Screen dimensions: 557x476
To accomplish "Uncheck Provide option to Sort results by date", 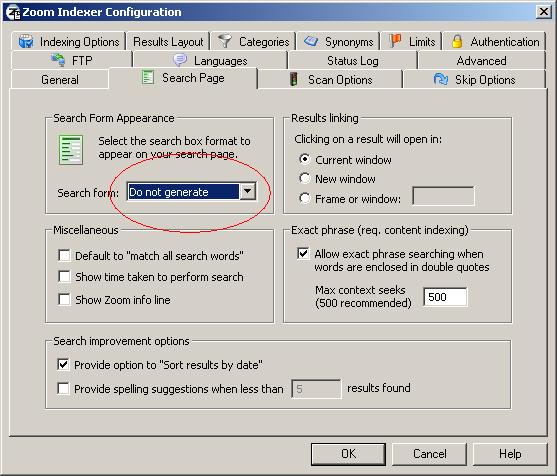I will point(63,364).
